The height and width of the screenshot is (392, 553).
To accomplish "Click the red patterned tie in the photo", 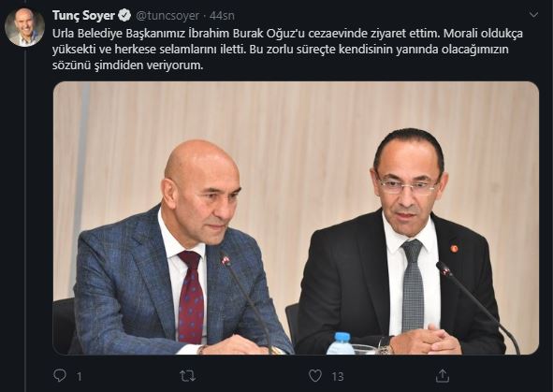I will [x=191, y=297].
